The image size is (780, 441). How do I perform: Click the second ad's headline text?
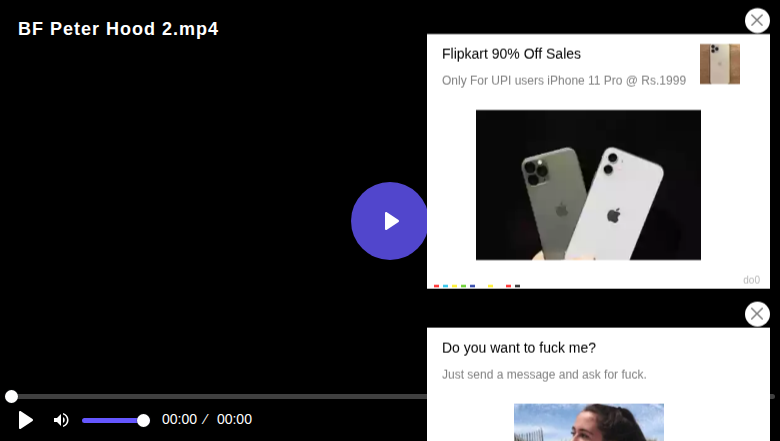pyautogui.click(x=519, y=348)
